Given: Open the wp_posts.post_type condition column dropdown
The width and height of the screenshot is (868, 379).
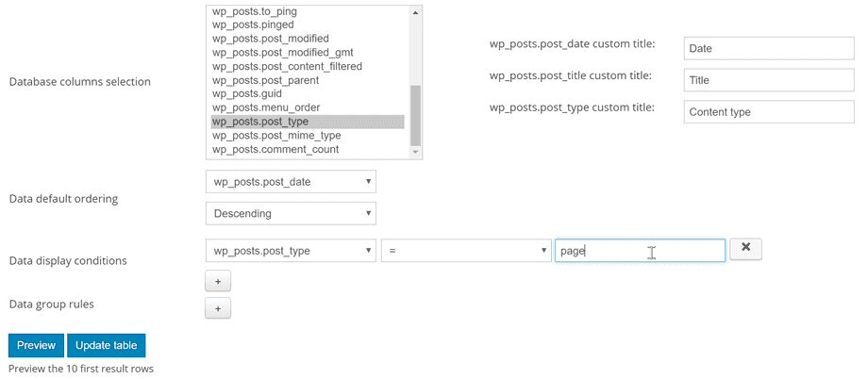Looking at the screenshot, I should [290, 251].
